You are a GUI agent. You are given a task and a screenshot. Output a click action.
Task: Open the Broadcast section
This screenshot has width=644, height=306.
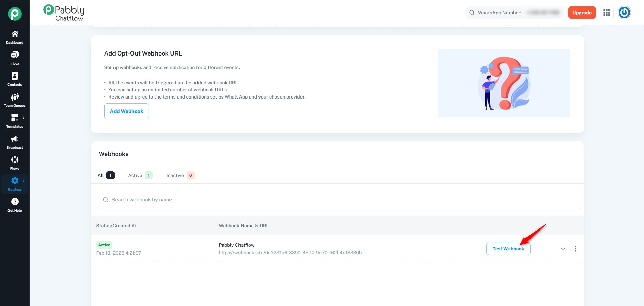pos(15,142)
